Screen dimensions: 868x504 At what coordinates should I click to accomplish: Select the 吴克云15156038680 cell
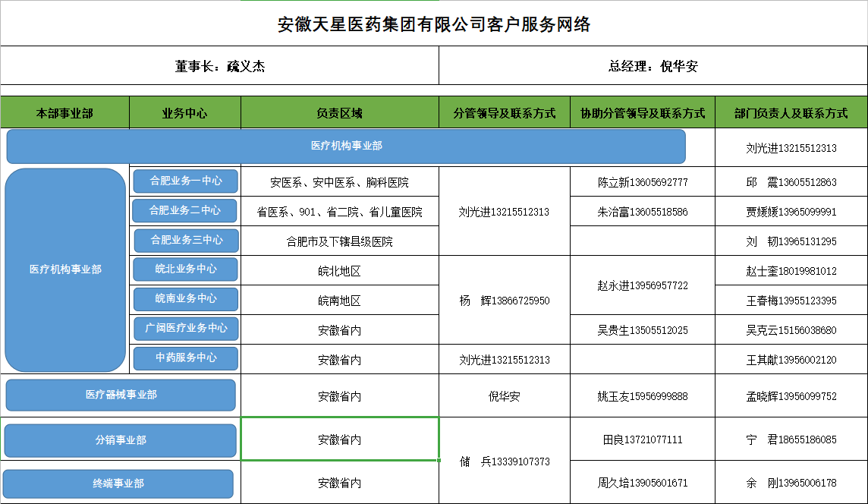791,330
